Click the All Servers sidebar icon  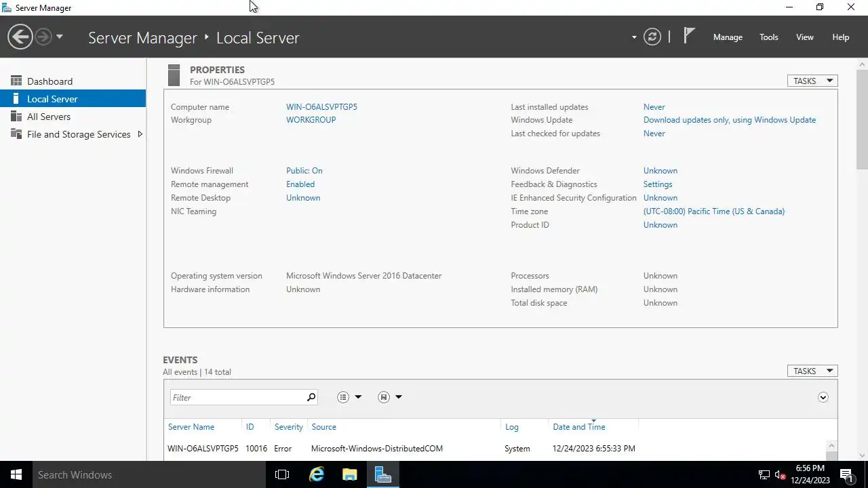point(16,116)
